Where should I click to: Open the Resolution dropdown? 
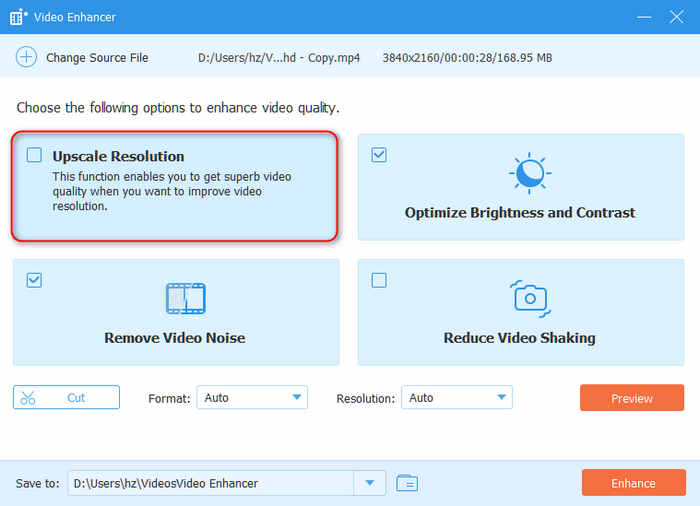pos(457,397)
